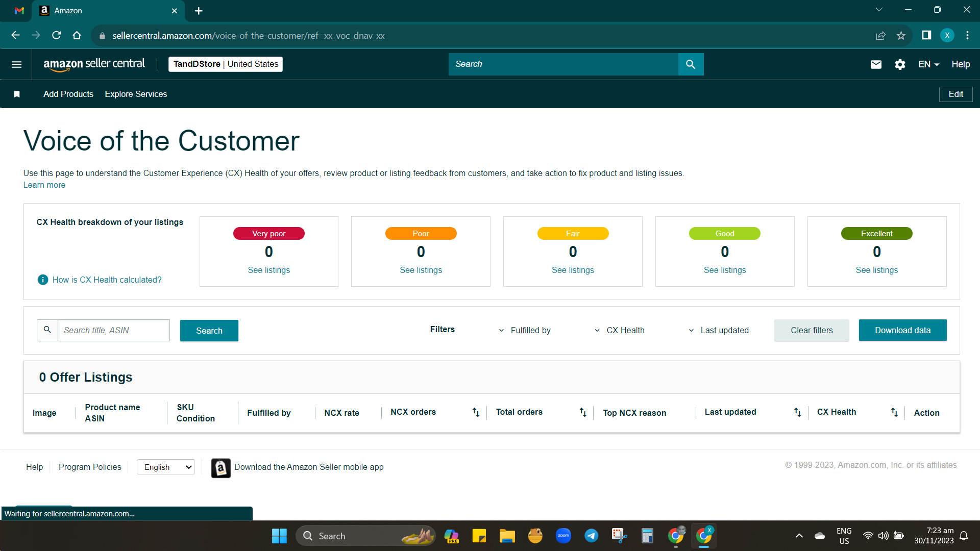
Task: Open the TandDStore United States account switcher
Action: tap(226, 64)
